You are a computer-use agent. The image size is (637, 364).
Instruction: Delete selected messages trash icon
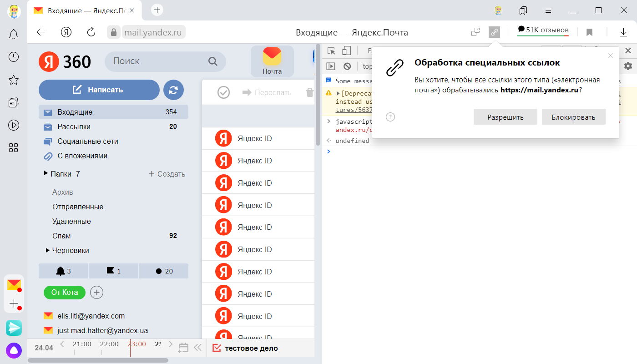point(309,92)
